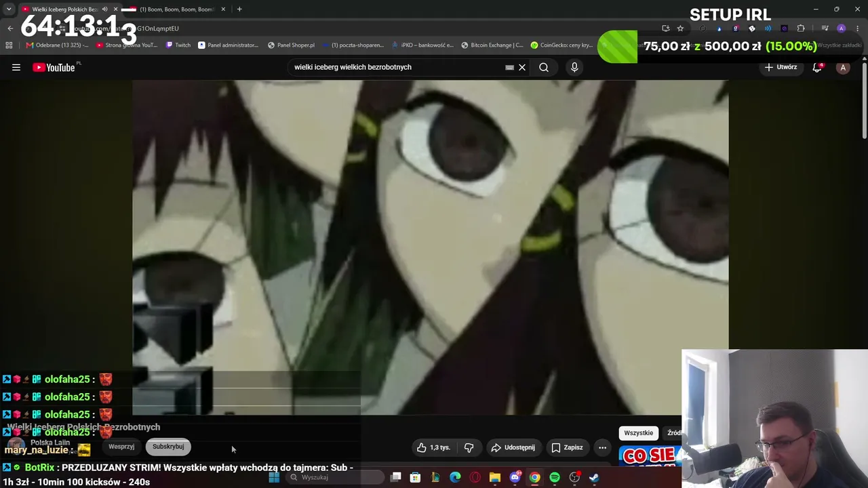Open the Chrome apps grid shortcut

(x=9, y=45)
